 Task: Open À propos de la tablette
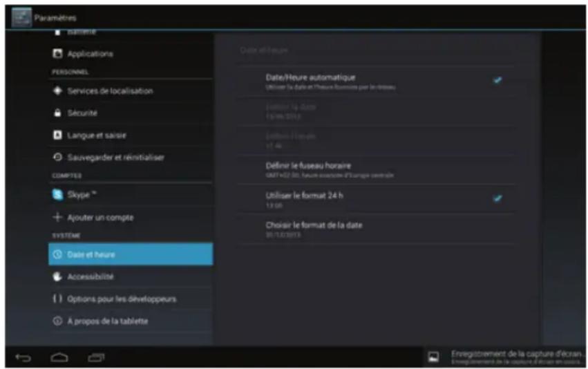click(131, 321)
